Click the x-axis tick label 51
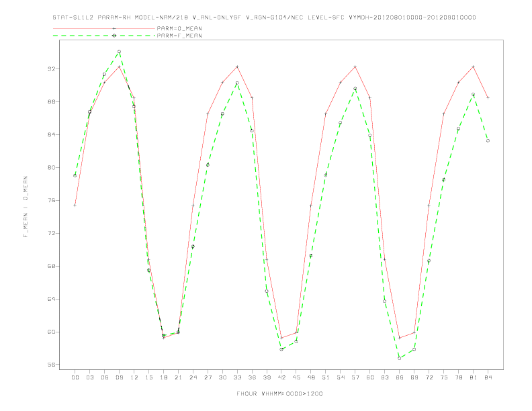532x411 pixels. point(326,377)
